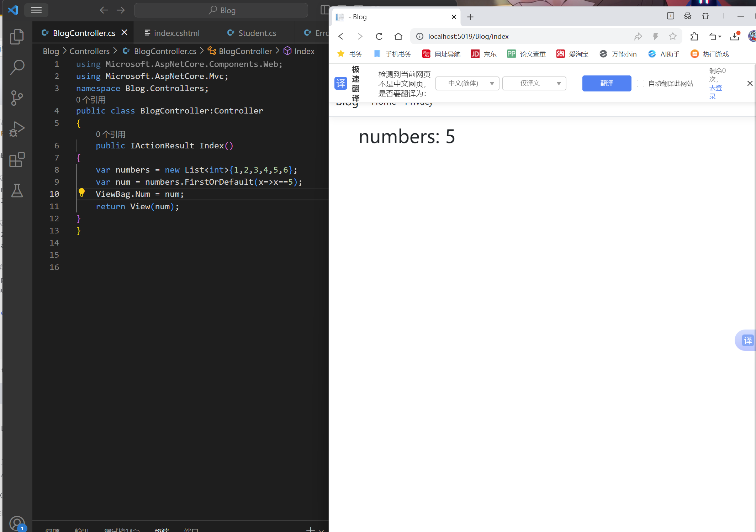Open Run and Debug view
The width and height of the screenshot is (756, 532).
(17, 129)
